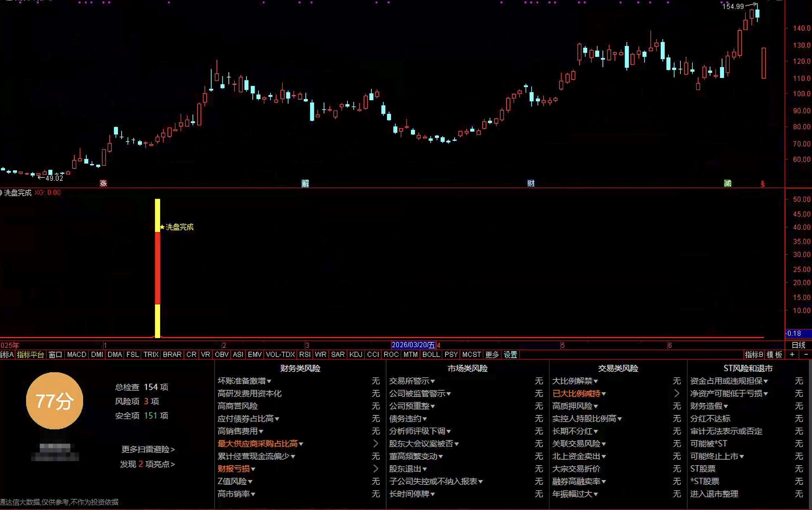Viewport: 812px width, 510px height.
Task: Select the OBV indicator tab
Action: click(x=222, y=355)
